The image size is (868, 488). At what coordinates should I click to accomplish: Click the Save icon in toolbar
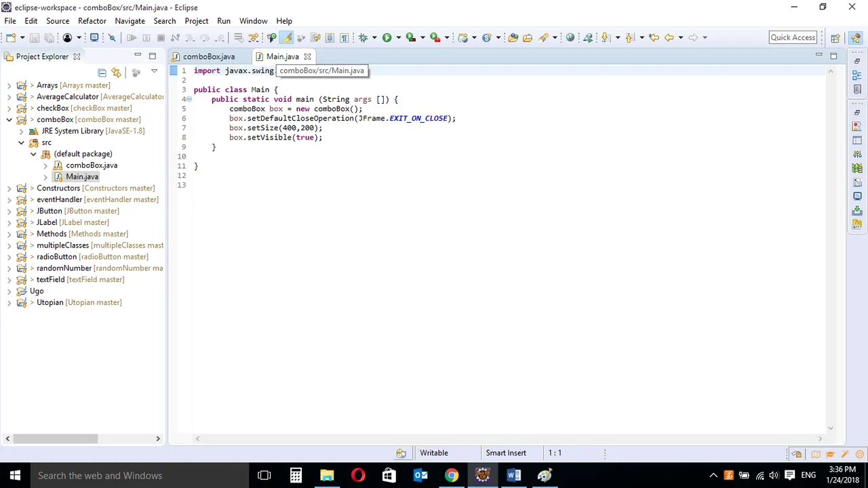coord(34,37)
